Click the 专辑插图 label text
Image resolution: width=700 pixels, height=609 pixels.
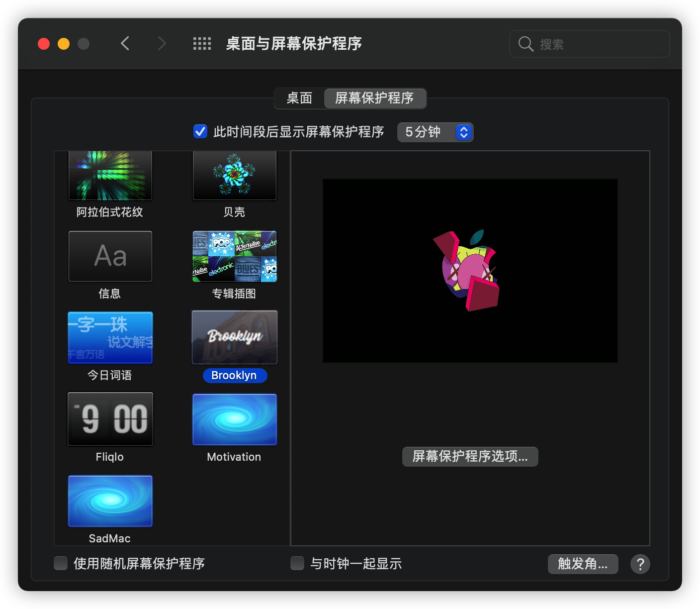click(234, 294)
